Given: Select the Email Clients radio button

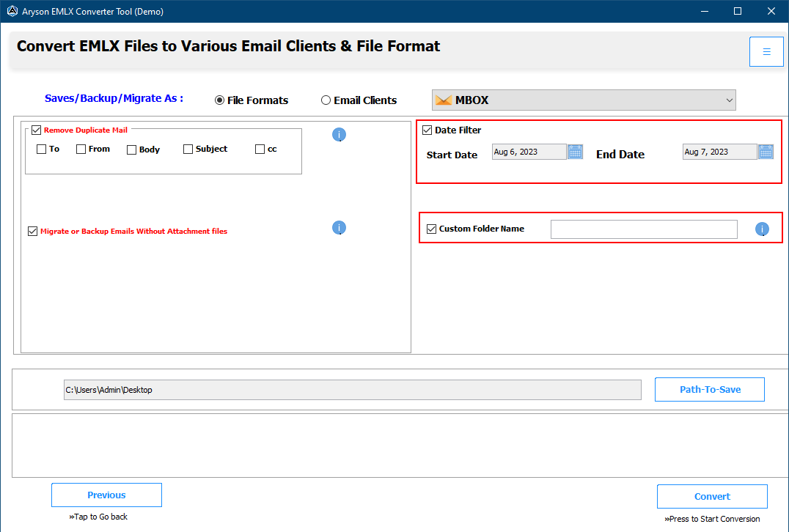Looking at the screenshot, I should [x=326, y=100].
